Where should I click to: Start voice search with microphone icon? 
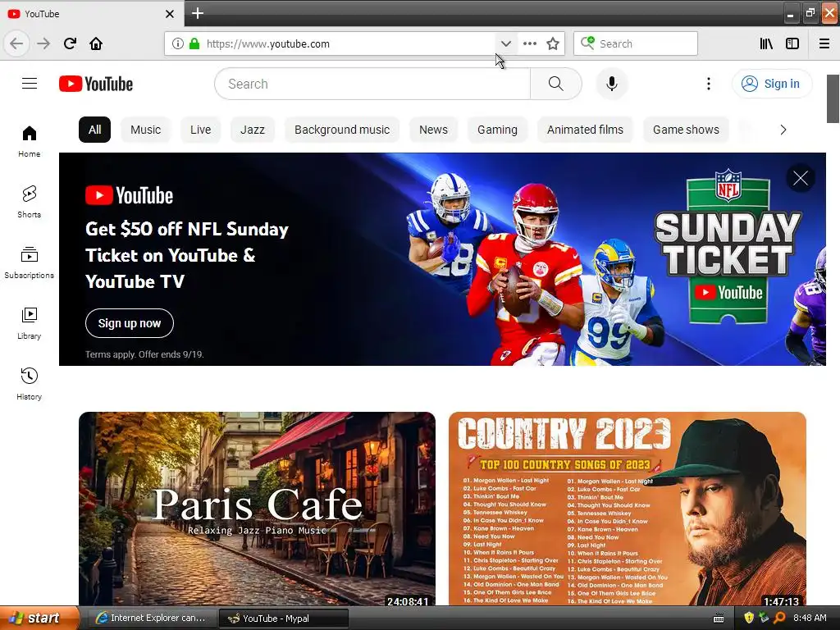coord(612,84)
